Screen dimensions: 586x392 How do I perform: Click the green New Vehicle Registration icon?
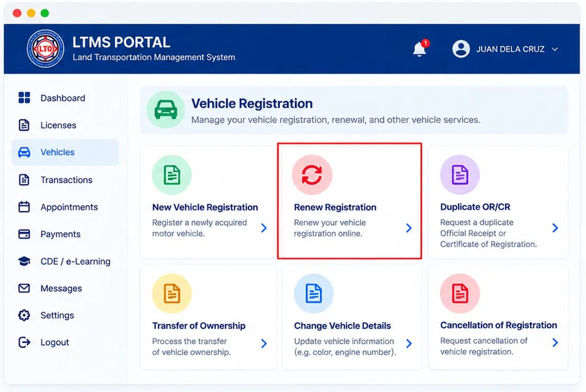pos(172,175)
